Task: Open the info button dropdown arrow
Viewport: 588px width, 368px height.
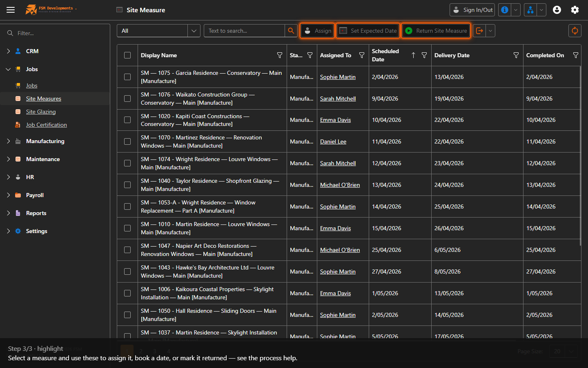Action: (x=516, y=10)
